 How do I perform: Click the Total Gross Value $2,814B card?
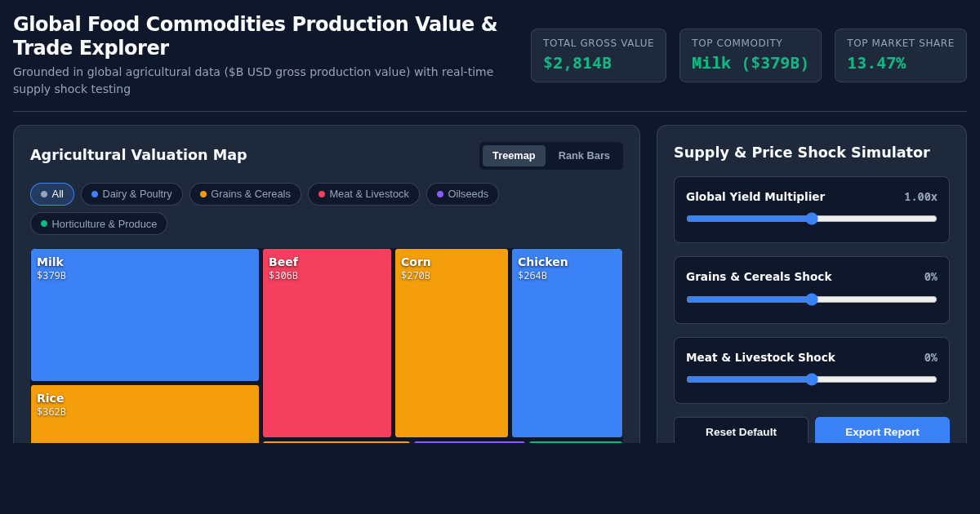click(x=599, y=55)
